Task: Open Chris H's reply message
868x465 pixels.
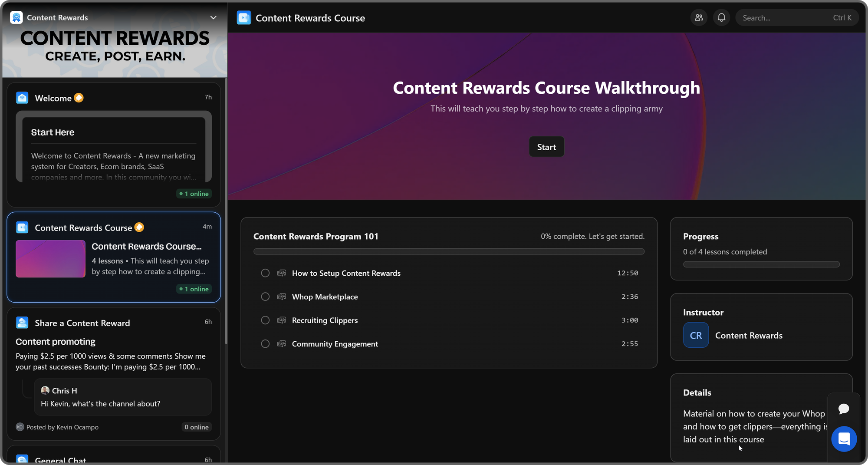Action: coord(123,397)
